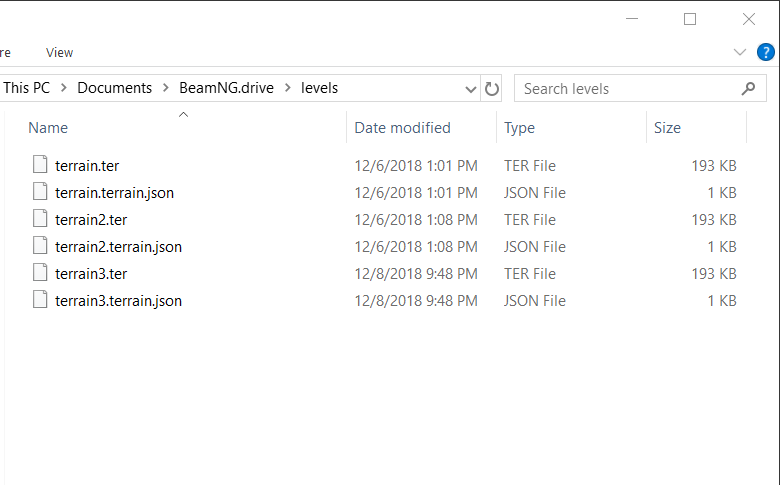Select the terrain.ter file icon
The image size is (780, 485).
tap(40, 164)
